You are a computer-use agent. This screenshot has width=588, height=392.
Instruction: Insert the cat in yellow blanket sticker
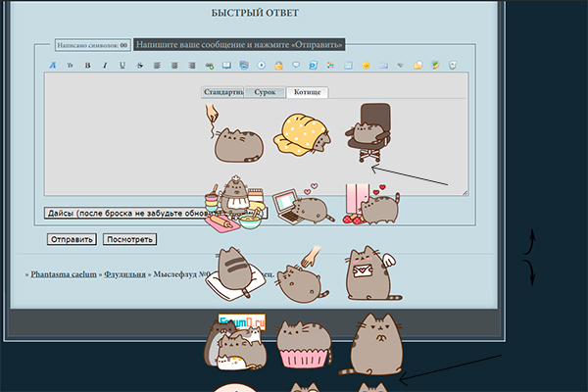[x=303, y=134]
